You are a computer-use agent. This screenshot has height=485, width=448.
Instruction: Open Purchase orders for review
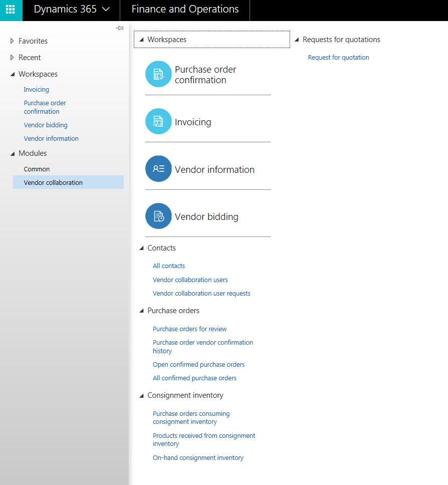[x=189, y=329]
